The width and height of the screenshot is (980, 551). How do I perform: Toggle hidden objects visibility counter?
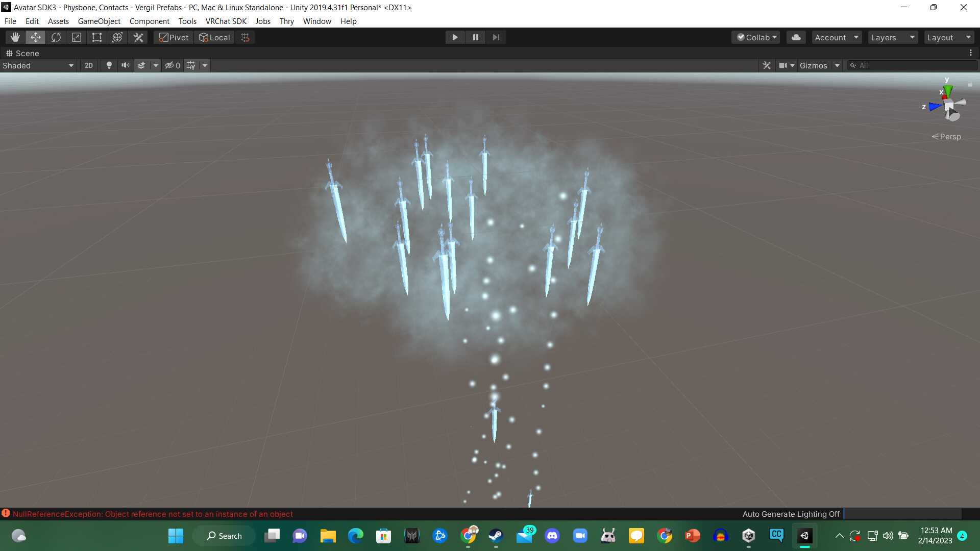point(172,65)
